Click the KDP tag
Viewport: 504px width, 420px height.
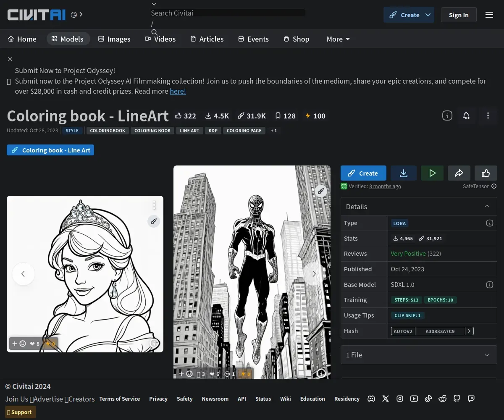point(213,131)
